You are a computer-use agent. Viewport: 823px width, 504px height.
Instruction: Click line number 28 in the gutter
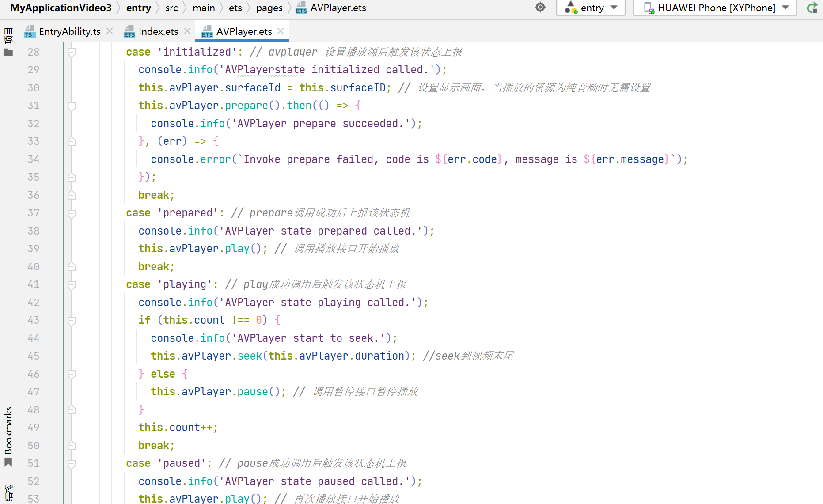[x=34, y=52]
